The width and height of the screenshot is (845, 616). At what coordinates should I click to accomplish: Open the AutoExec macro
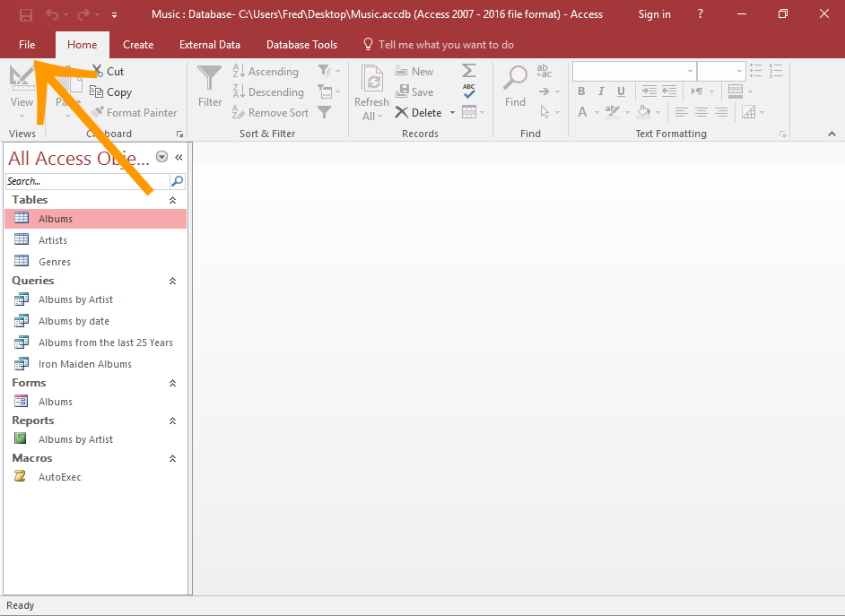[59, 477]
